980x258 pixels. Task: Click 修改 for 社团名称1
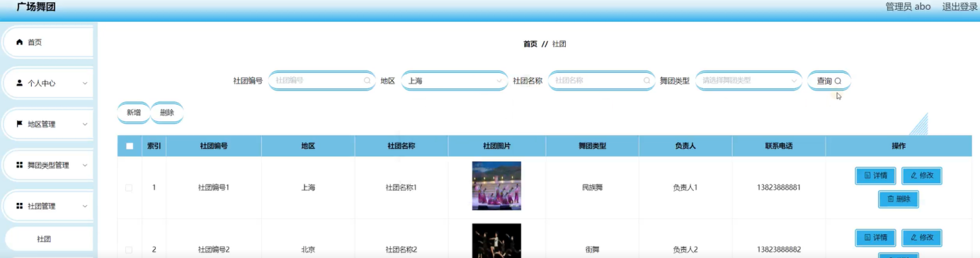click(x=922, y=176)
